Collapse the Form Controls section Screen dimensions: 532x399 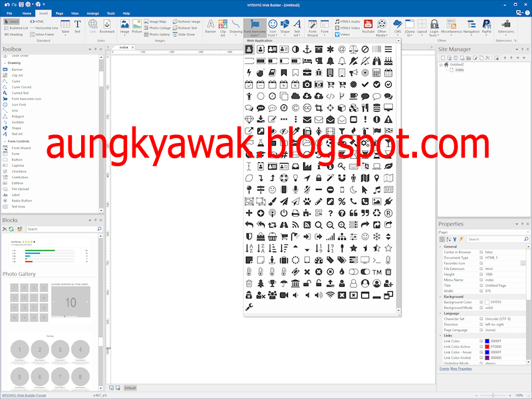pyautogui.click(x=5, y=142)
